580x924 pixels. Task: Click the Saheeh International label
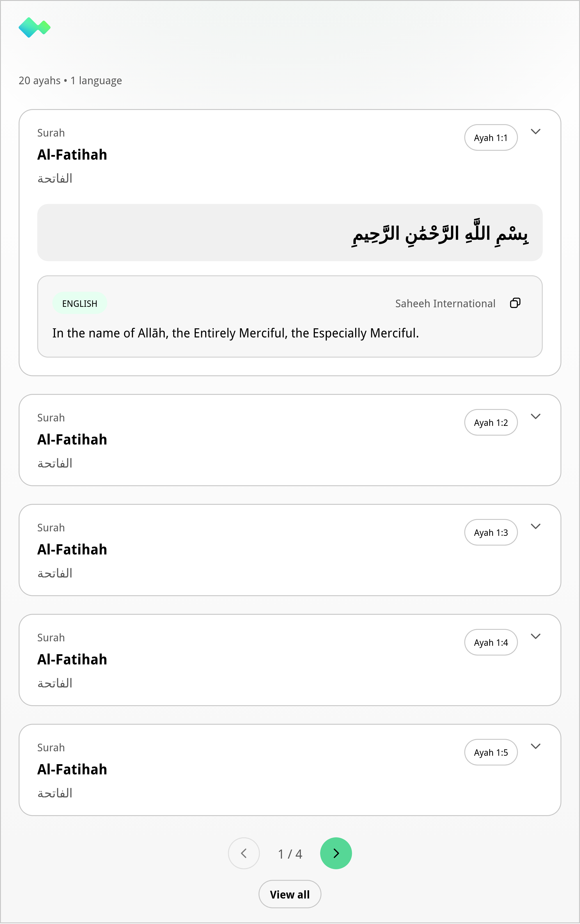(x=445, y=303)
